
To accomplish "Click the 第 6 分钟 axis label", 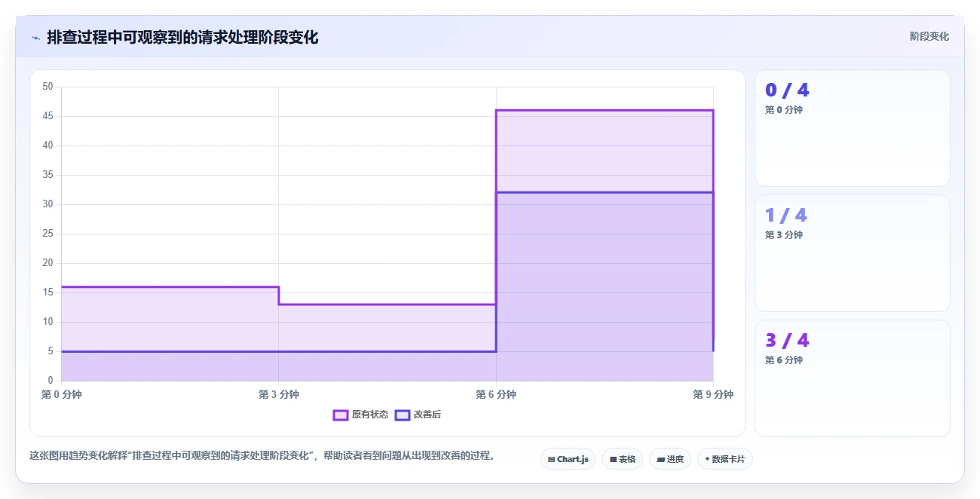I will [496, 394].
